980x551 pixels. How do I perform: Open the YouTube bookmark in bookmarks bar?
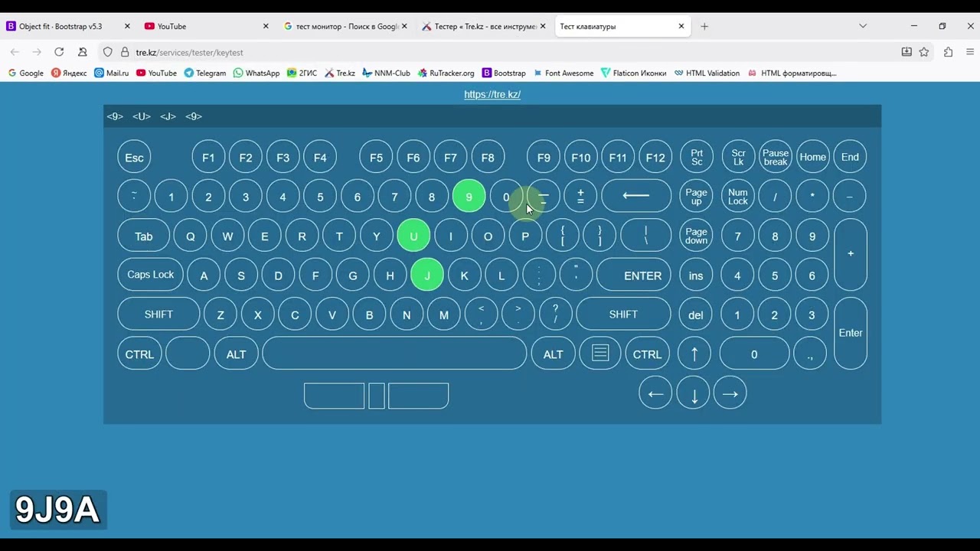(x=156, y=73)
